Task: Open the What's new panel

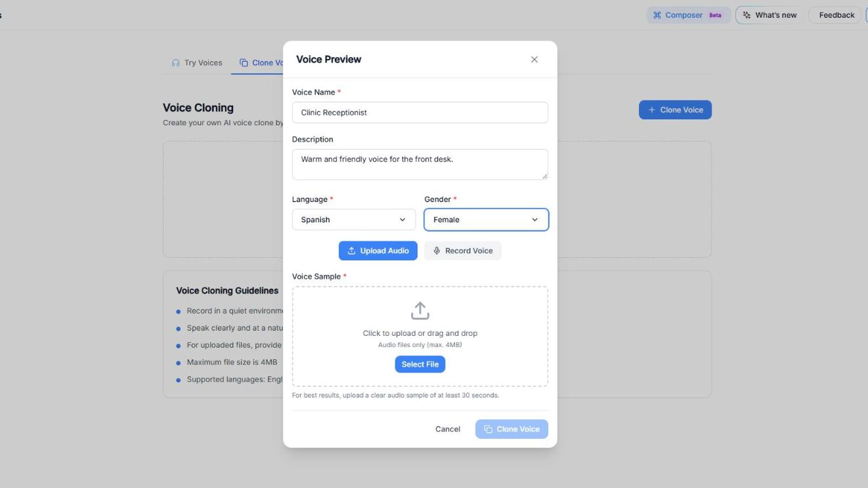Action: click(770, 15)
